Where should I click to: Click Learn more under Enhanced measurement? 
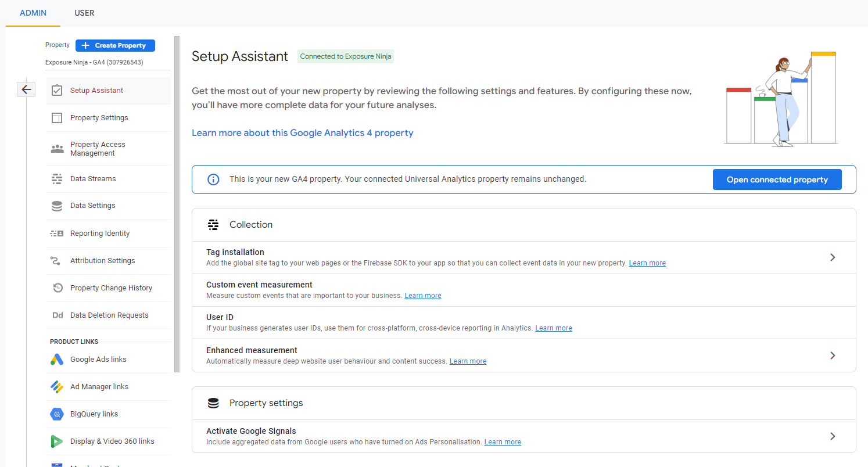[468, 361]
